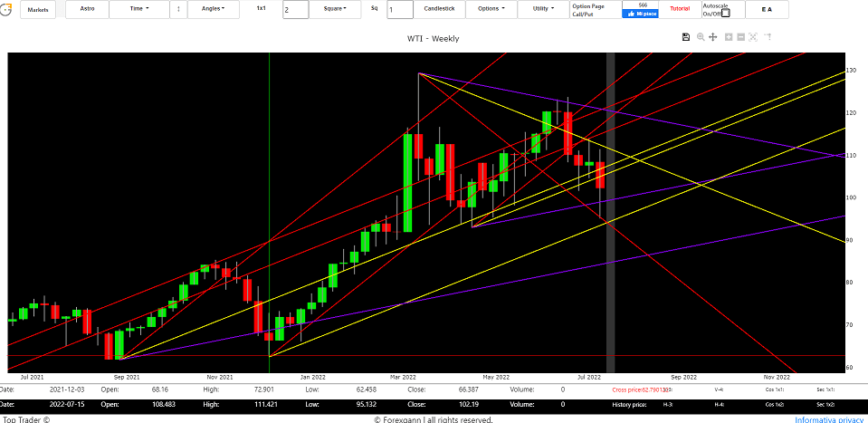868x423 pixels.
Task: Open the Square dropdown
Action: click(x=334, y=9)
